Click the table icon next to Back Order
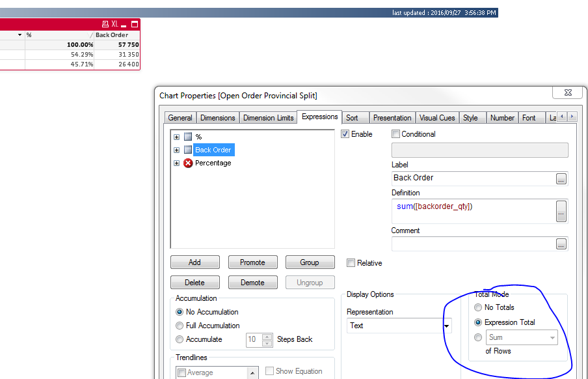This screenshot has height=379, width=588. point(188,150)
